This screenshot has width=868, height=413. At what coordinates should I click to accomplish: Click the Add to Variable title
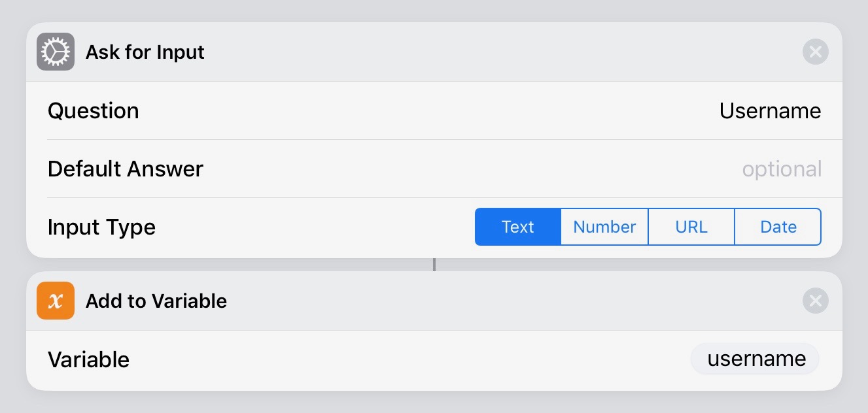156,301
